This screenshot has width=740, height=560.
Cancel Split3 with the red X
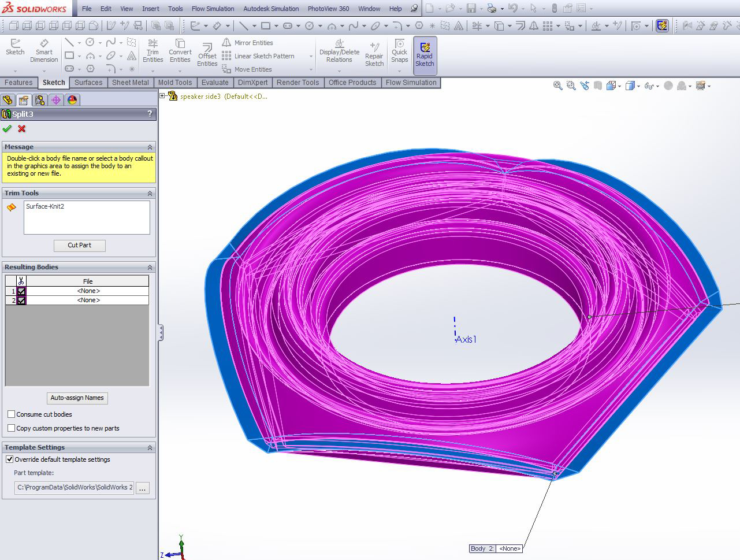(22, 128)
